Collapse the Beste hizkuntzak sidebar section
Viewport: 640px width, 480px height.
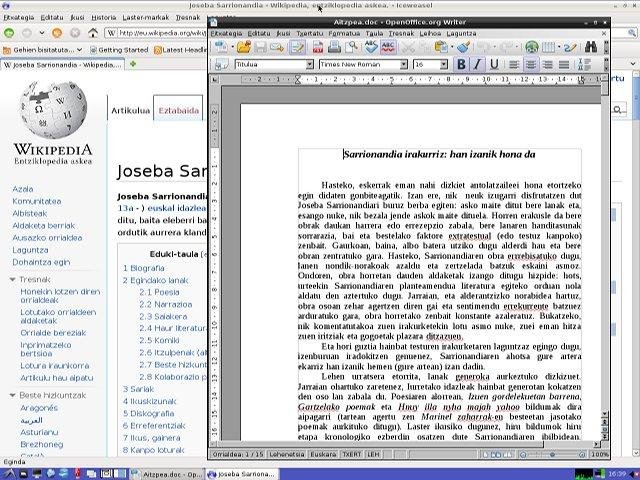coord(13,396)
